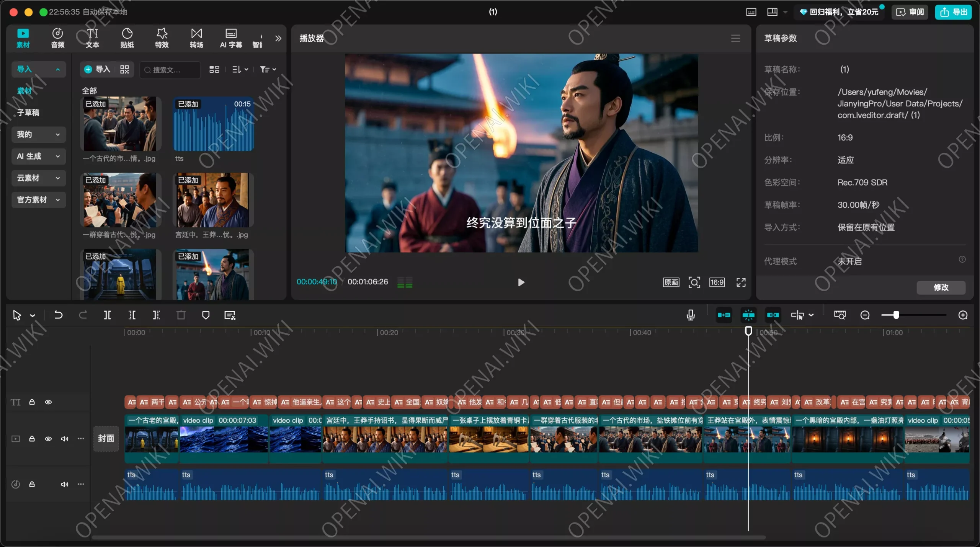Toggle auto snapping button
The width and height of the screenshot is (980, 547).
coord(748,315)
